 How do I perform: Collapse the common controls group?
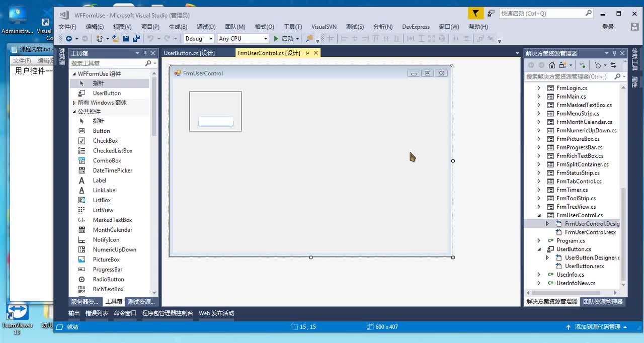tap(74, 112)
